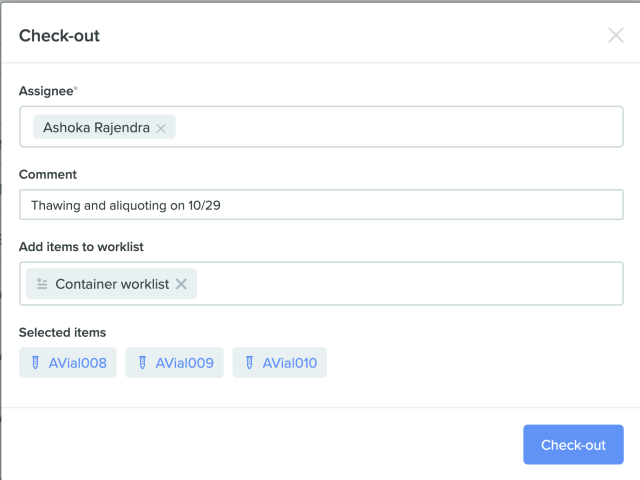640x480 pixels.
Task: Open the AVial010 item link
Action: [290, 363]
